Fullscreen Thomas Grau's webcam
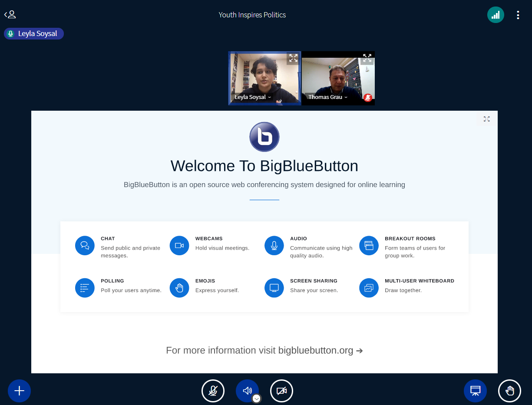Screen dimensions: 532x405 (367, 58)
